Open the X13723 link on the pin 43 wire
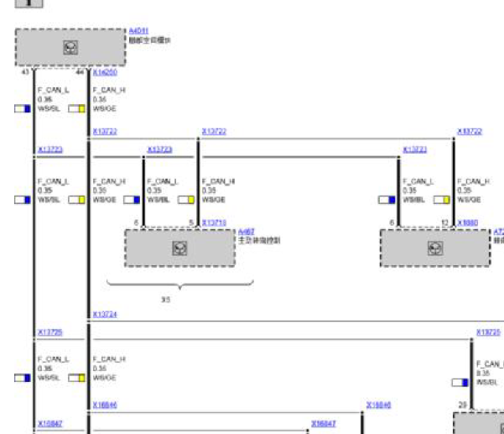 [50, 150]
